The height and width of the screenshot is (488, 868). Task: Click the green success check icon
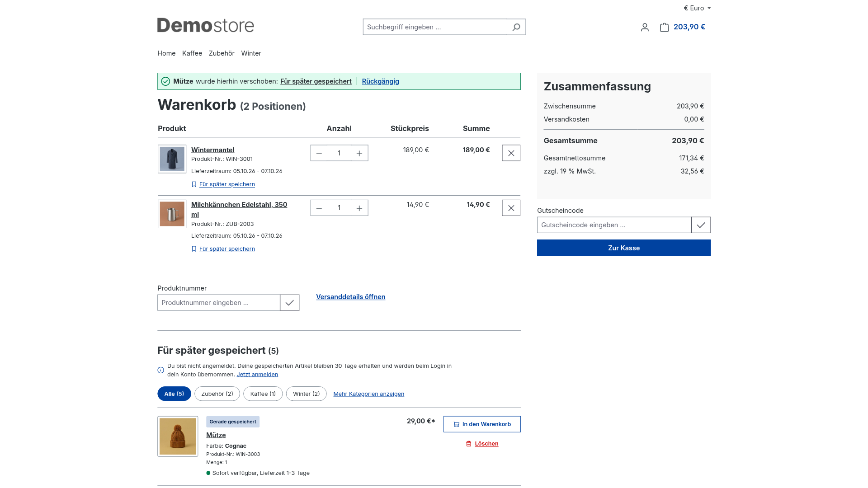(165, 81)
